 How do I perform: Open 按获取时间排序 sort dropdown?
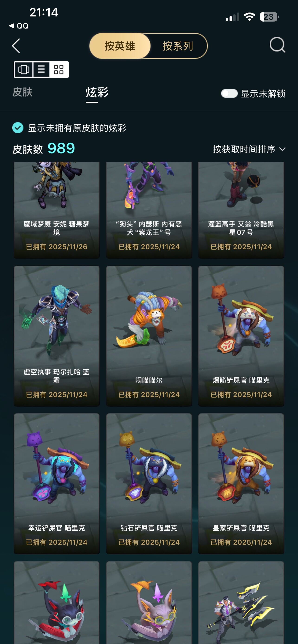pos(249,149)
